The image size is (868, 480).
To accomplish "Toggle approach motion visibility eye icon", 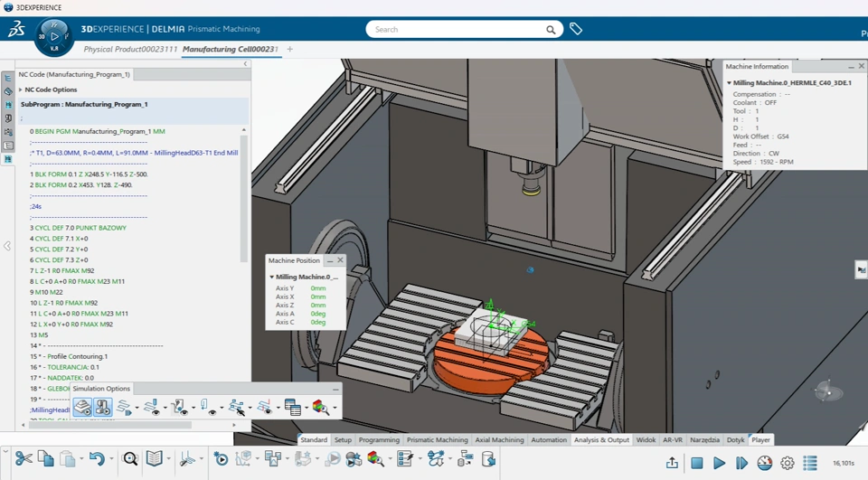I will (x=208, y=408).
